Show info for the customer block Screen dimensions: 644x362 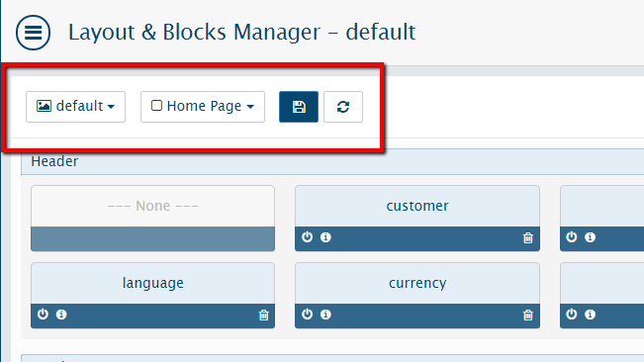325,237
